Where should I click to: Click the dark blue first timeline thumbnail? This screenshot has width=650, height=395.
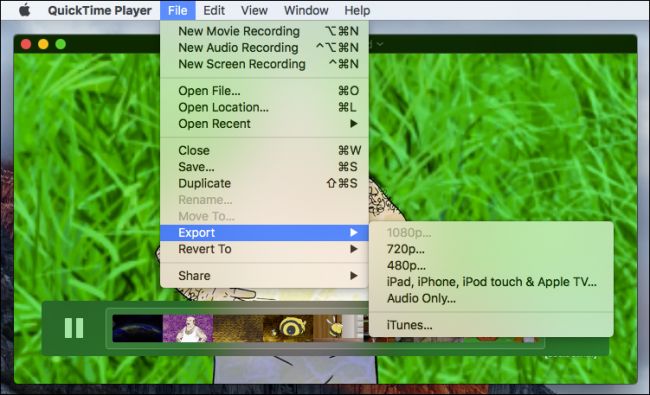pyautogui.click(x=138, y=328)
